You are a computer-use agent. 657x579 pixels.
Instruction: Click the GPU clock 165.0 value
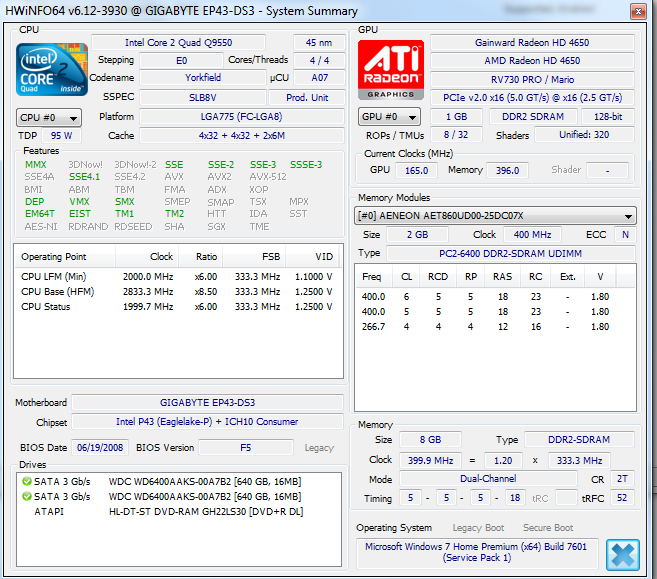(x=416, y=171)
